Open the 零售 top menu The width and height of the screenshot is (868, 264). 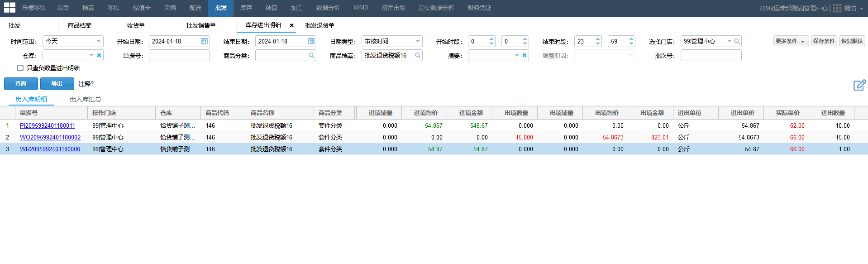(x=114, y=8)
